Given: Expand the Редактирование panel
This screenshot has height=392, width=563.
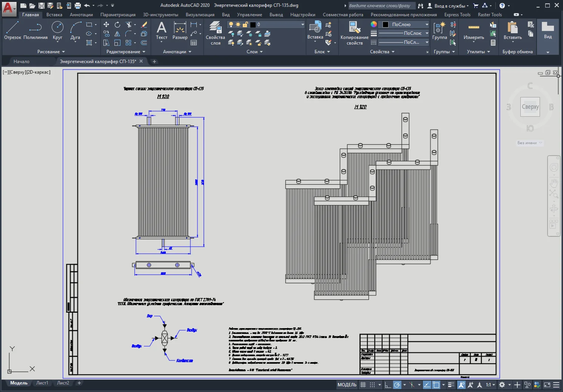Looking at the screenshot, I should click(x=126, y=52).
